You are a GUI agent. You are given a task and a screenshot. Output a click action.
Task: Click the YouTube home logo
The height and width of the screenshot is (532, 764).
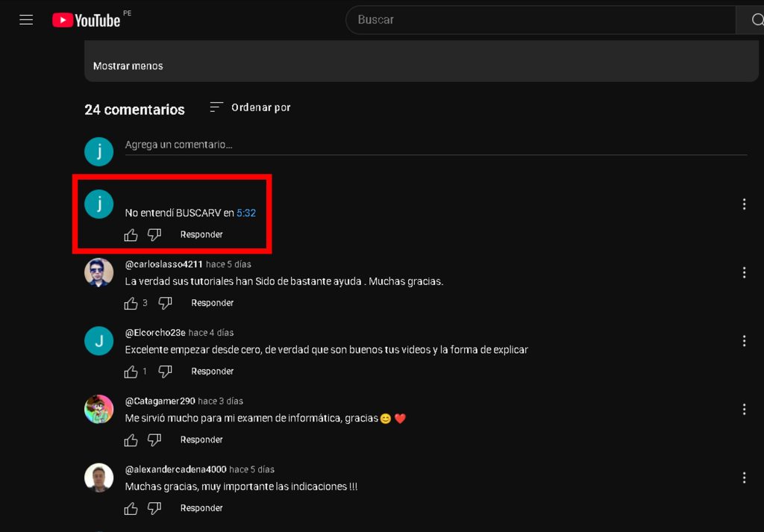(x=87, y=20)
